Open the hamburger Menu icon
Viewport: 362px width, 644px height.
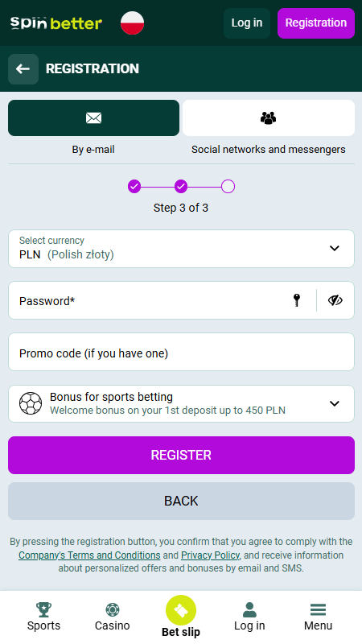318,609
